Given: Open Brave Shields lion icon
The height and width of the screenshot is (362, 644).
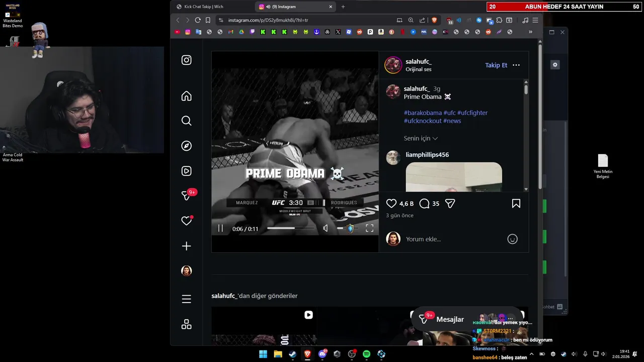Looking at the screenshot, I should pyautogui.click(x=434, y=20).
